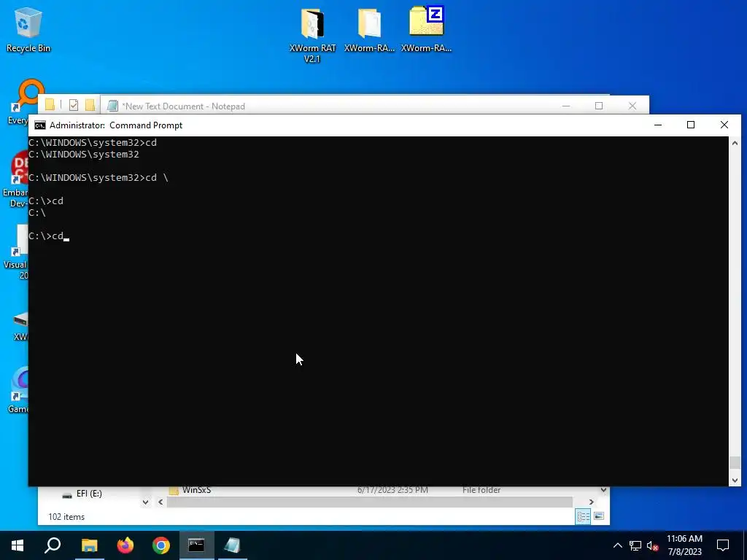
Task: Minimize the Command Prompt window
Action: tap(658, 125)
